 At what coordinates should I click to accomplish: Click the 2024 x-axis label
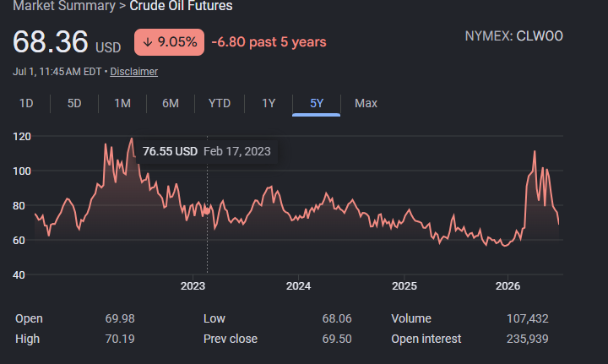(x=298, y=286)
